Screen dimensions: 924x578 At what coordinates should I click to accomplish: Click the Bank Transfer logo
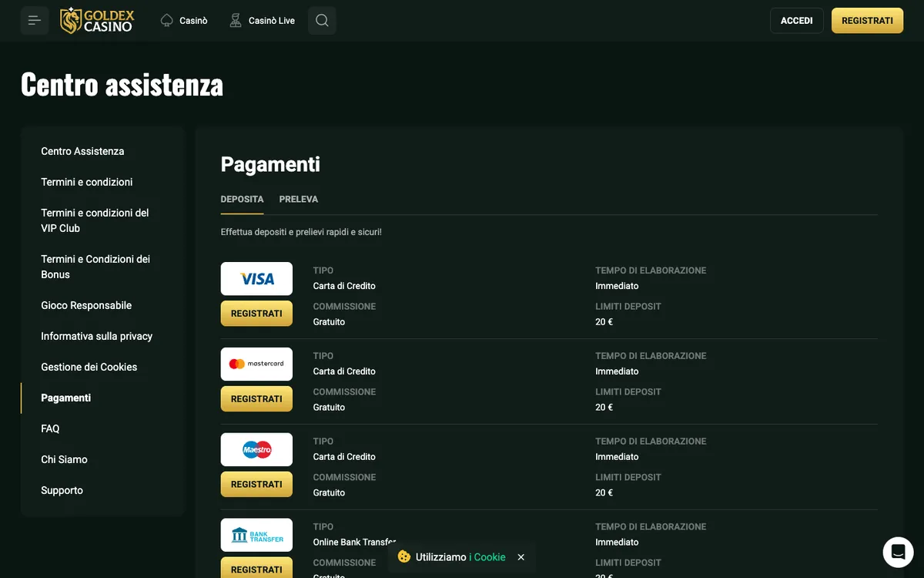coord(256,535)
